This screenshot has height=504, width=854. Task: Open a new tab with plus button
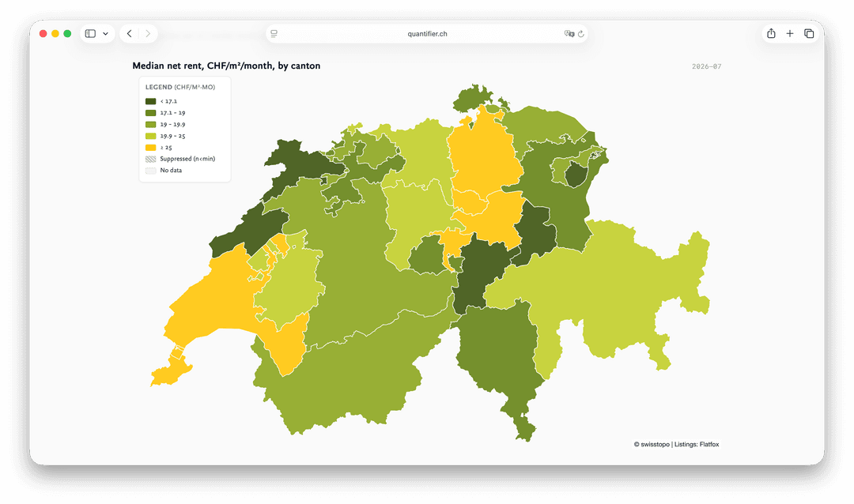[790, 34]
